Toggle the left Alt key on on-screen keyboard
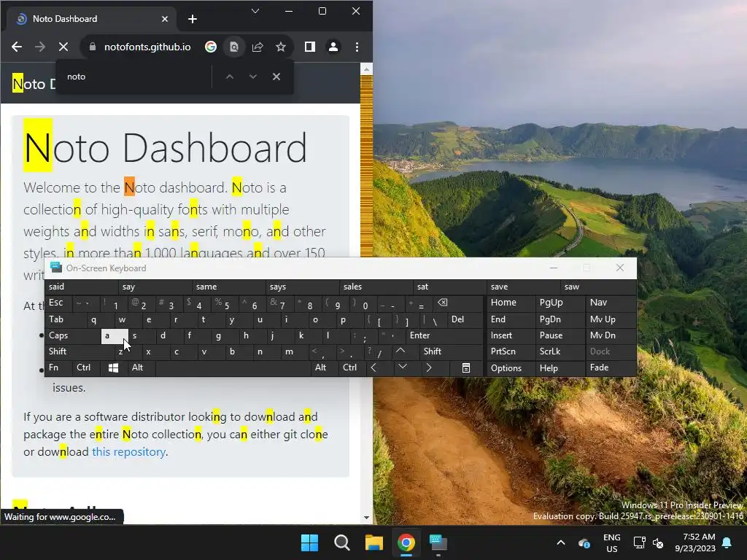The width and height of the screenshot is (747, 560). (141, 368)
